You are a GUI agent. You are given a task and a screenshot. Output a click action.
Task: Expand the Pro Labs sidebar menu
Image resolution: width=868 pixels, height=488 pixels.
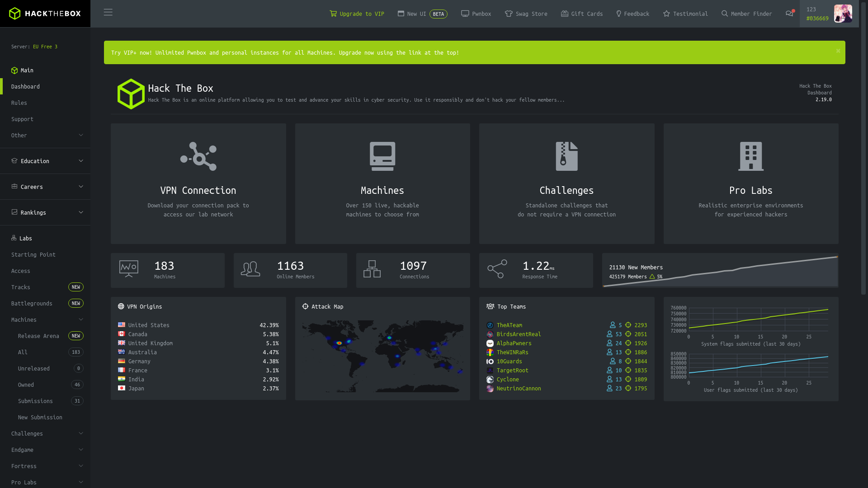coord(45,482)
